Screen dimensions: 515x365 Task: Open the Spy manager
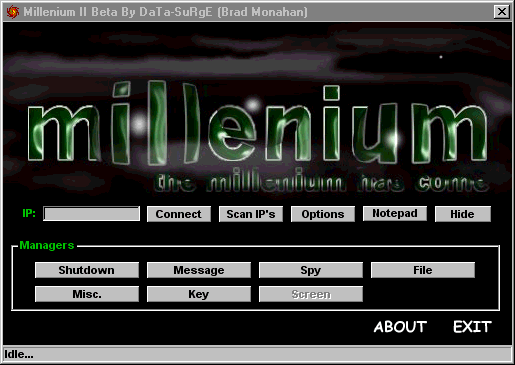coord(311,270)
